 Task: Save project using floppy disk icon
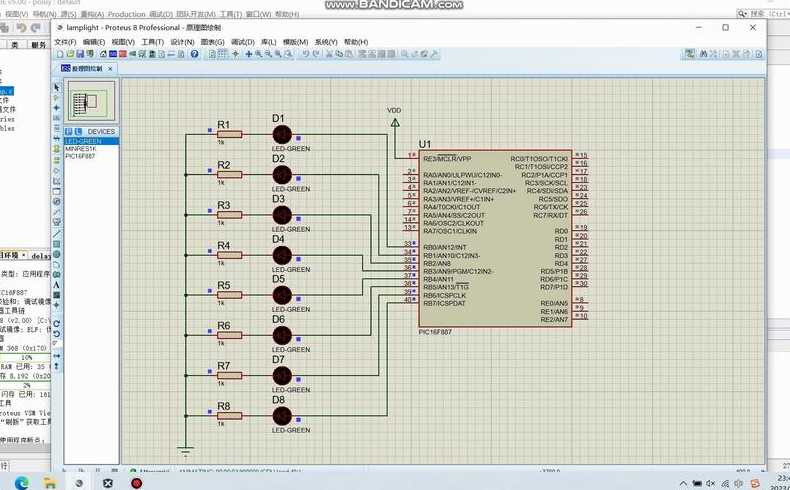coord(80,54)
